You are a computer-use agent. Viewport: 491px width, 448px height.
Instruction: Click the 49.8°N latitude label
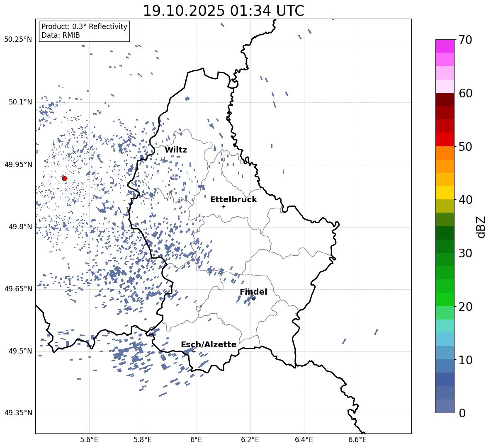[x=20, y=227]
